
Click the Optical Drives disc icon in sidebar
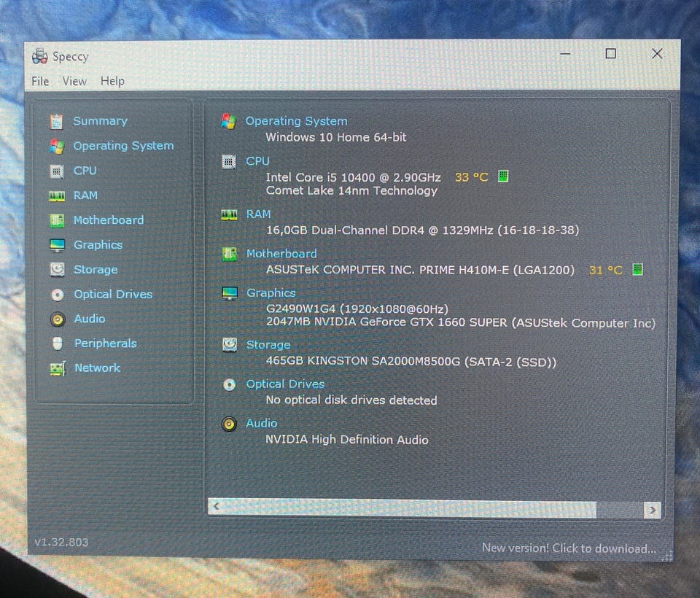[x=58, y=295]
